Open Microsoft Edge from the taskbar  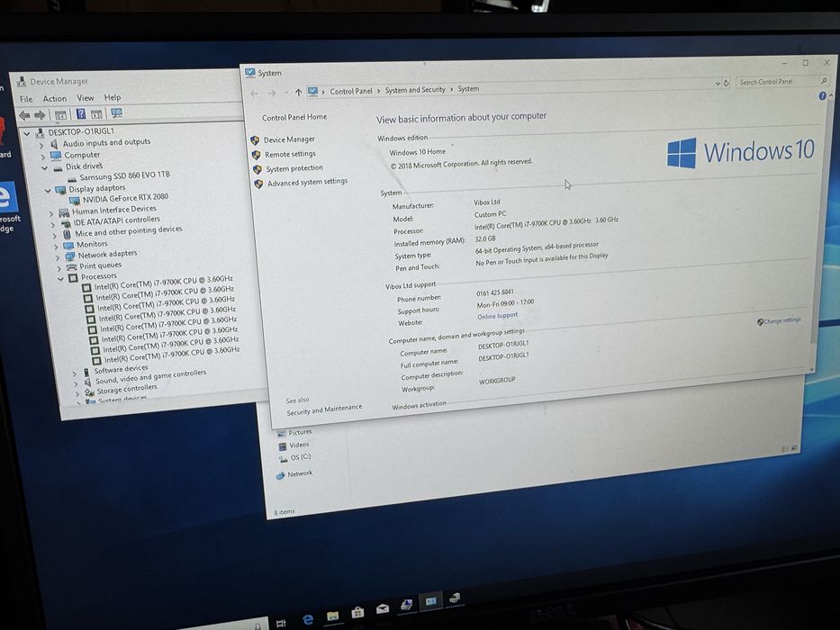tap(308, 620)
